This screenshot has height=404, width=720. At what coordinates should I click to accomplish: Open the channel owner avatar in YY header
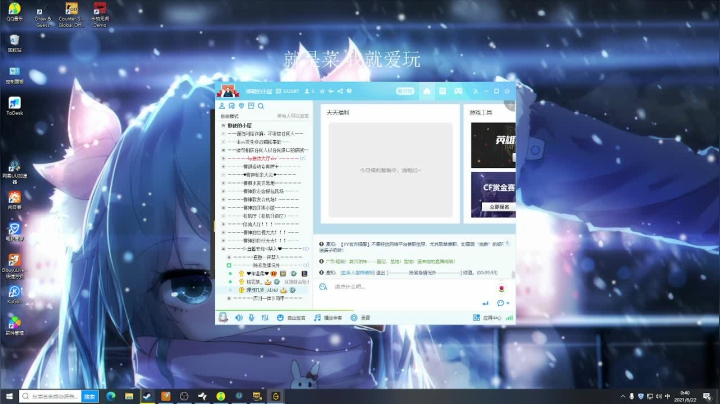pyautogui.click(x=228, y=91)
